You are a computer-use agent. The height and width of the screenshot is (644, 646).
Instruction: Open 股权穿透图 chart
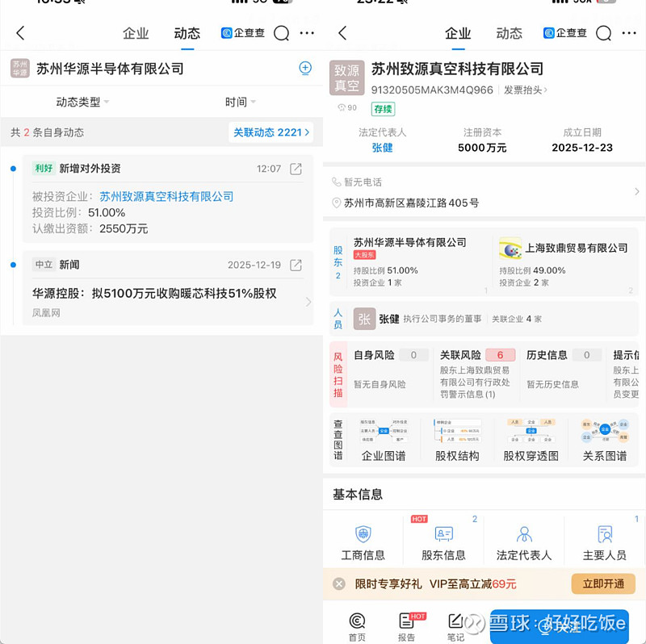pyautogui.click(x=531, y=440)
